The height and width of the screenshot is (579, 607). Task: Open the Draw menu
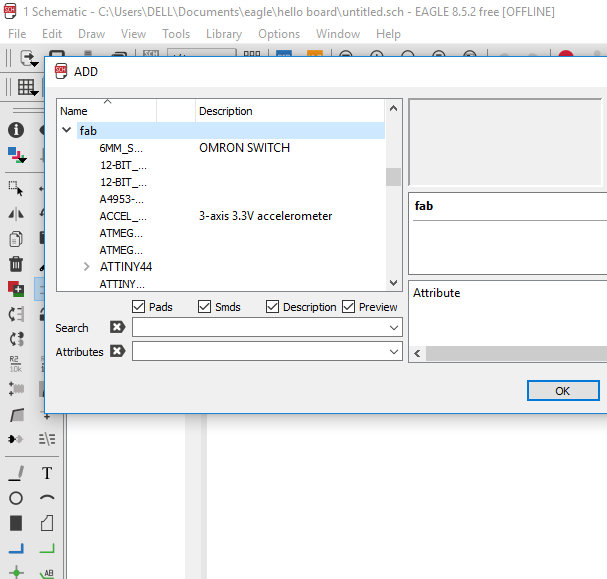click(91, 34)
